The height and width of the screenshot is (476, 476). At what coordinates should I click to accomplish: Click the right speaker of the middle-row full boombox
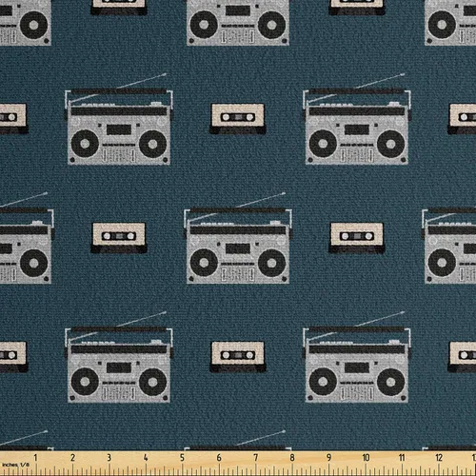click(271, 263)
